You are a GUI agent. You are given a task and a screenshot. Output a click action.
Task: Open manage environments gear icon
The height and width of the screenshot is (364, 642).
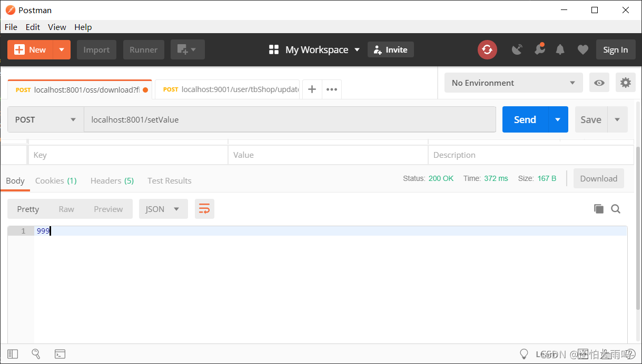625,83
